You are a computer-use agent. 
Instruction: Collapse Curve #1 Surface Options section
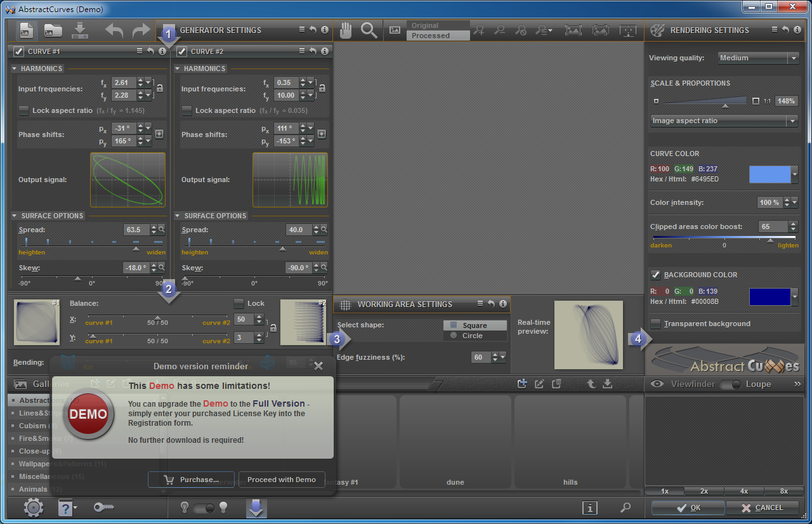(x=15, y=216)
